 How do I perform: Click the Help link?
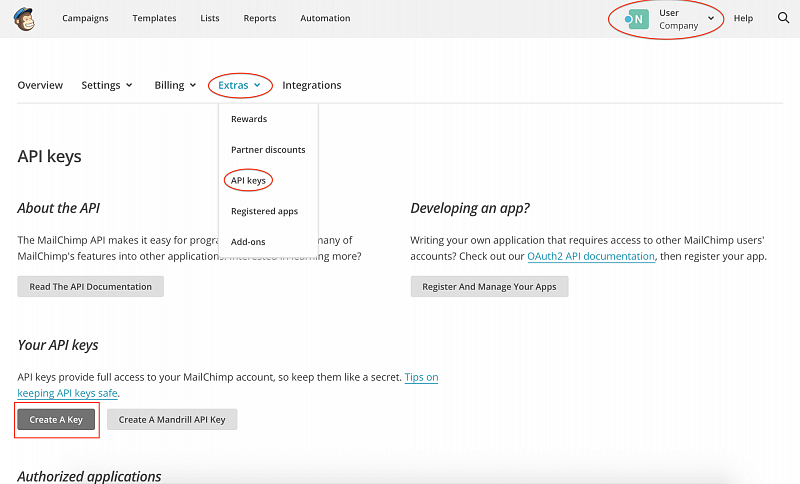[x=743, y=18]
